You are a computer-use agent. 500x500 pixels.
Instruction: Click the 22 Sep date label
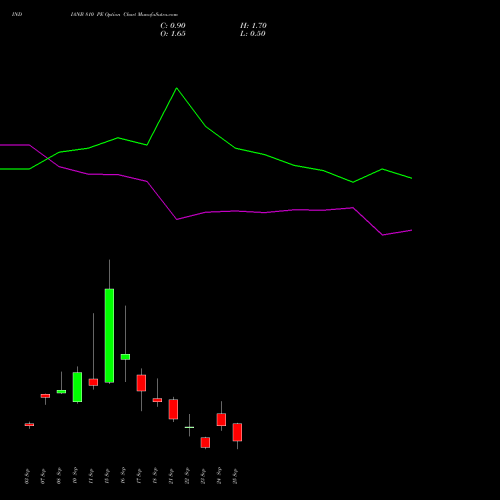coord(187,476)
